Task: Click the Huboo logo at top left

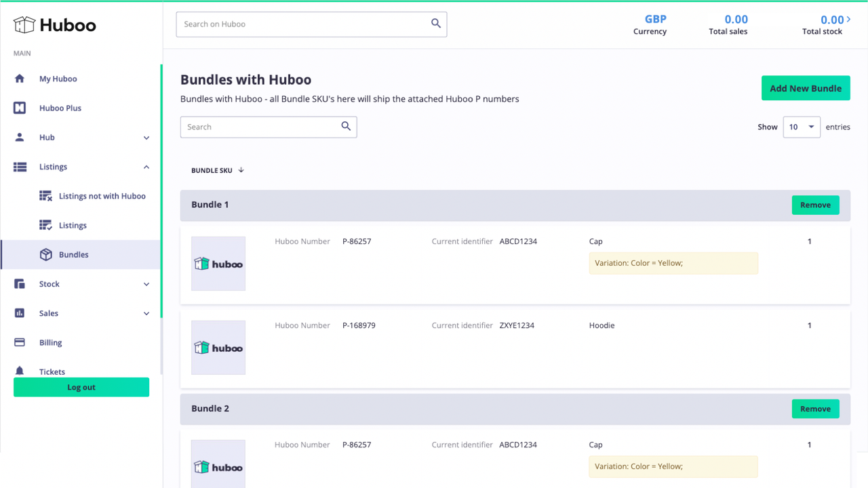Action: [x=54, y=25]
